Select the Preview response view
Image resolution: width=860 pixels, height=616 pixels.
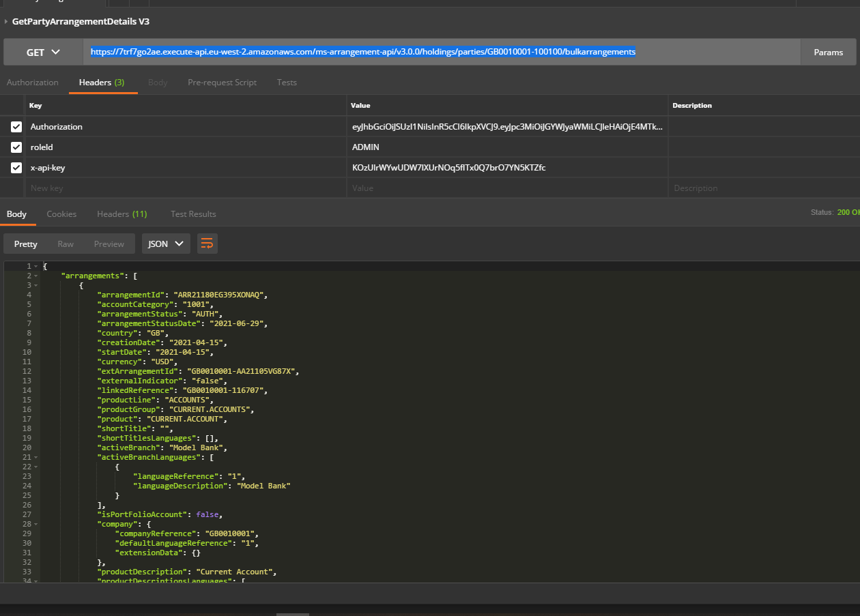(109, 244)
